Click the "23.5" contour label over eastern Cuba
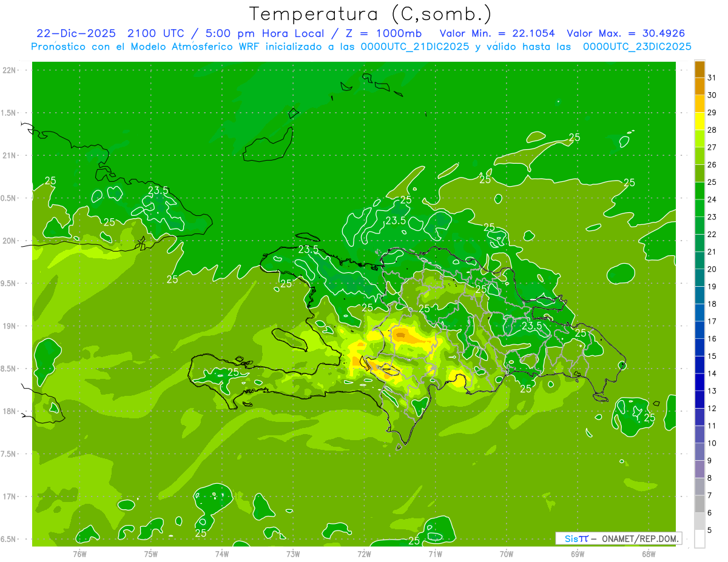This screenshot has height=562, width=728. [158, 190]
